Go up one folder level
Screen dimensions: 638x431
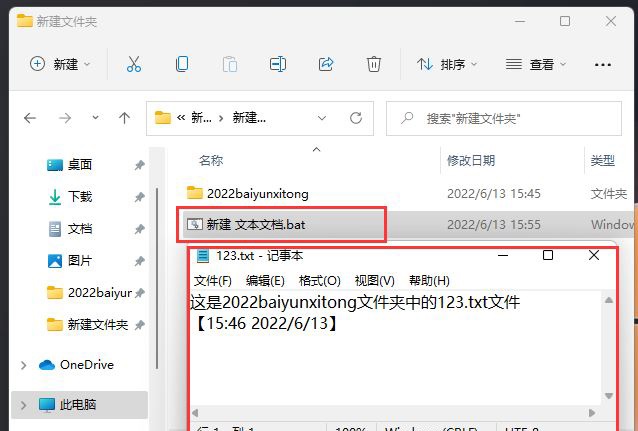[x=125, y=118]
